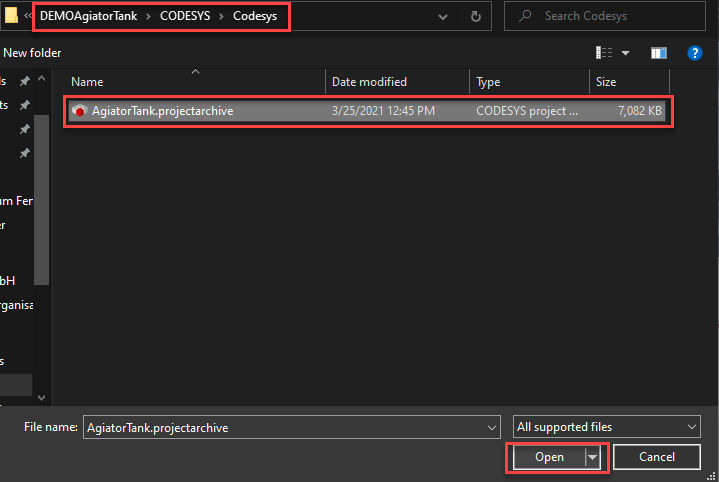Open the arrow between DEMOAgiatorTank and CODESYS
719x482 pixels.
click(148, 17)
